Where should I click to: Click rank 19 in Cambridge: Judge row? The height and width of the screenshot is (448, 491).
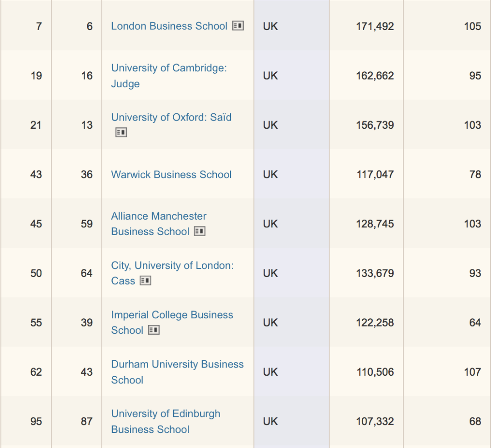(36, 76)
